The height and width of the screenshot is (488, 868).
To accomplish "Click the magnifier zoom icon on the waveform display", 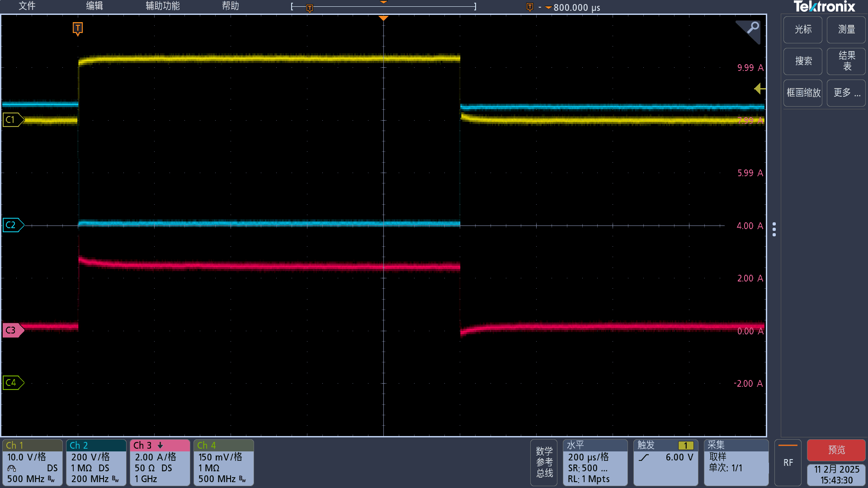I will (x=752, y=28).
